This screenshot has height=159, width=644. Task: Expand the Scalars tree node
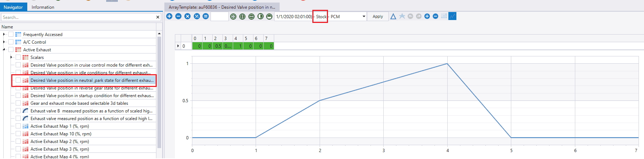point(11,57)
